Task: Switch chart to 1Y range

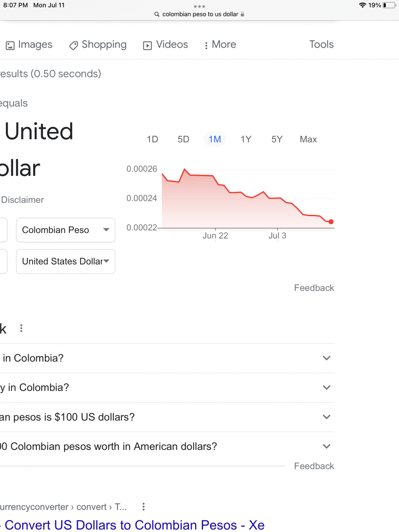Action: point(246,139)
